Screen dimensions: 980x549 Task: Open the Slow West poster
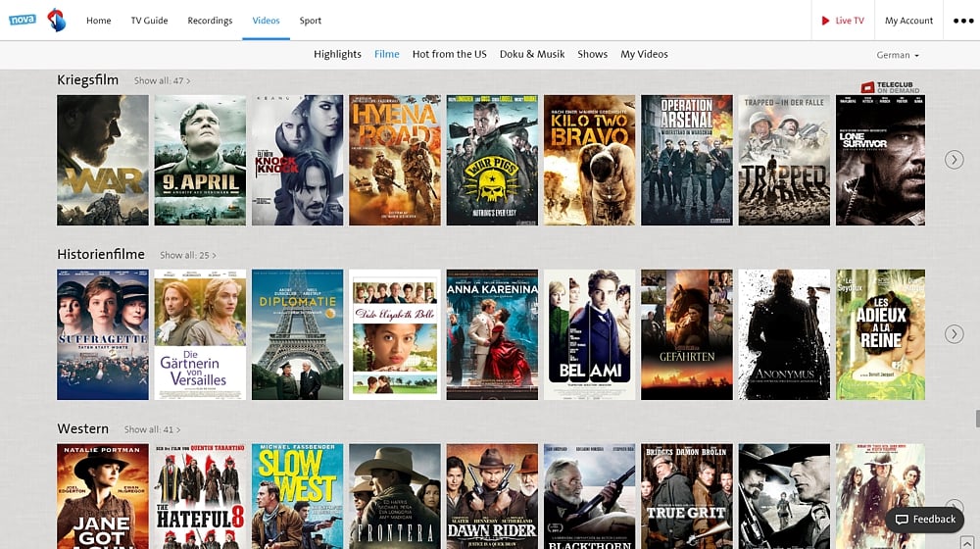[x=298, y=496]
